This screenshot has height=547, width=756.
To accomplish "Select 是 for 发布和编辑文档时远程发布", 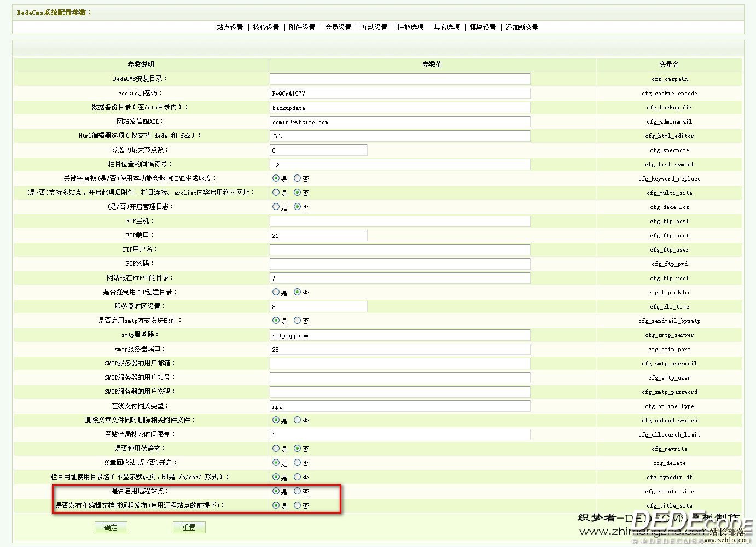I will [276, 505].
